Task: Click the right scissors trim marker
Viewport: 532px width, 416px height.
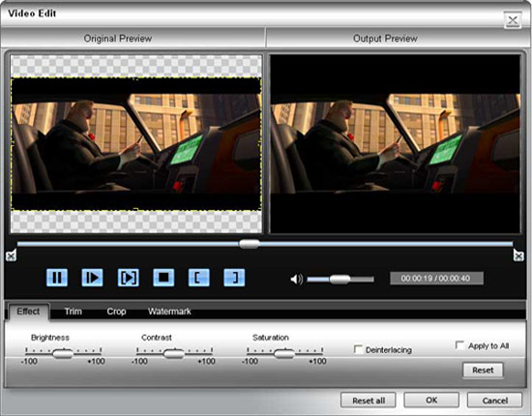Action: click(x=518, y=255)
